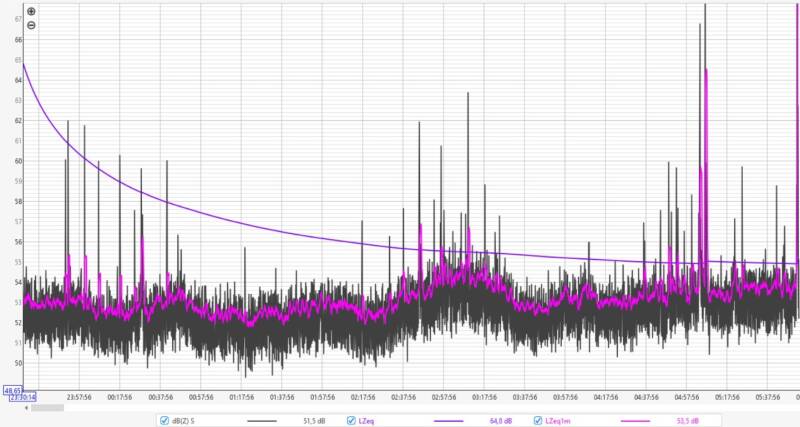Viewport: 800px width, 427px height.
Task: Click the 51,5 dB legend value
Action: (x=314, y=421)
